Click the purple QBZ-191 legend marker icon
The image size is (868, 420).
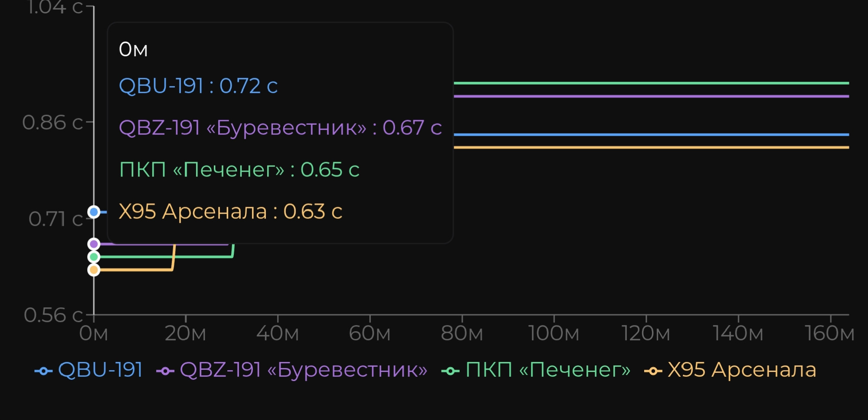tap(165, 371)
